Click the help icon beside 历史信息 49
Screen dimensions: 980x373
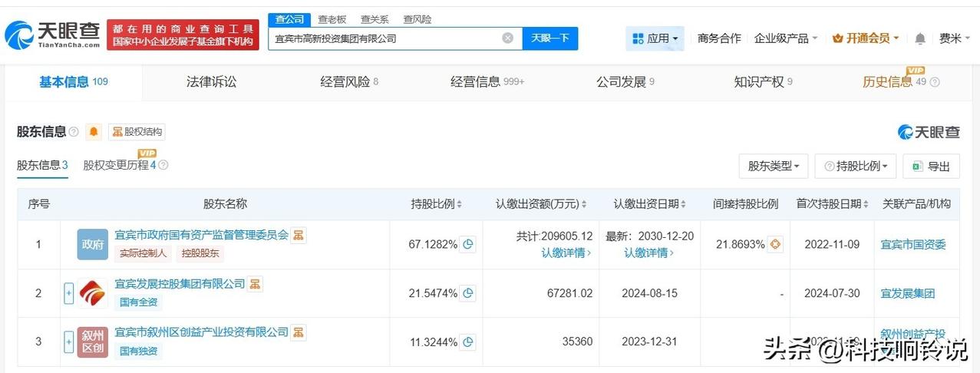[x=935, y=82]
